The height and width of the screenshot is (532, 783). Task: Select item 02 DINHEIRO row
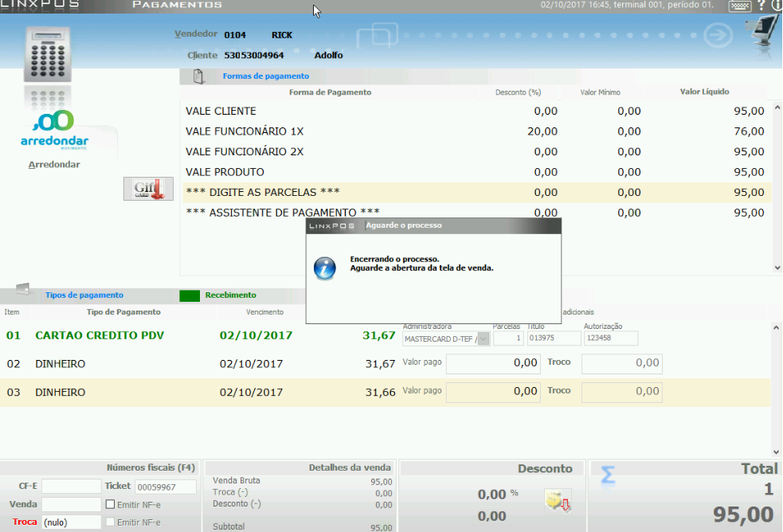(x=385, y=364)
